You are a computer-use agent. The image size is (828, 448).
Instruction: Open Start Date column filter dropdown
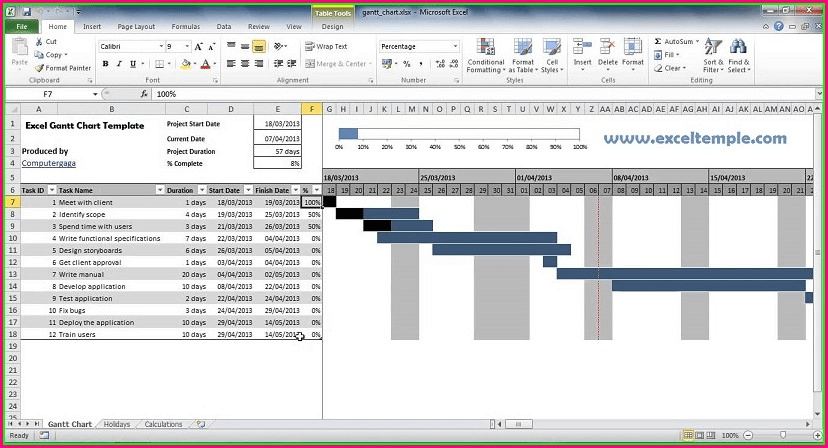pos(248,190)
